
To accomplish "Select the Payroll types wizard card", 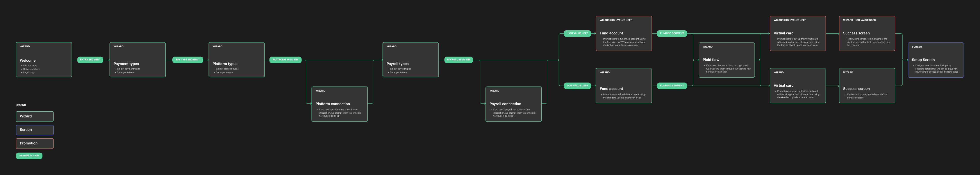I will [x=411, y=60].
